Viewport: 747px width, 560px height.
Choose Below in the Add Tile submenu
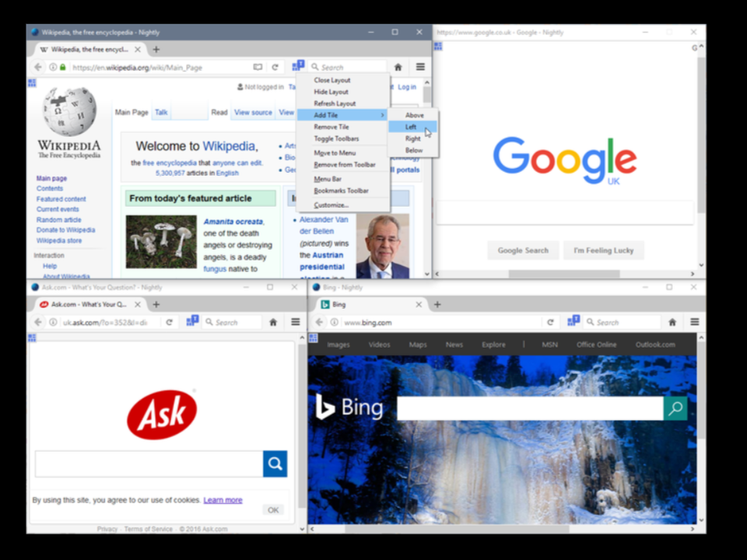tap(413, 150)
